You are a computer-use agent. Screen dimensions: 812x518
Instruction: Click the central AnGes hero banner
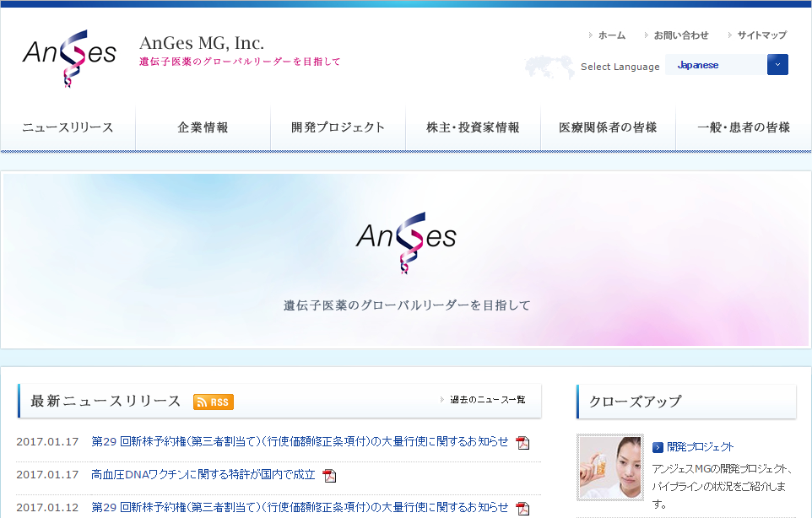click(406, 260)
